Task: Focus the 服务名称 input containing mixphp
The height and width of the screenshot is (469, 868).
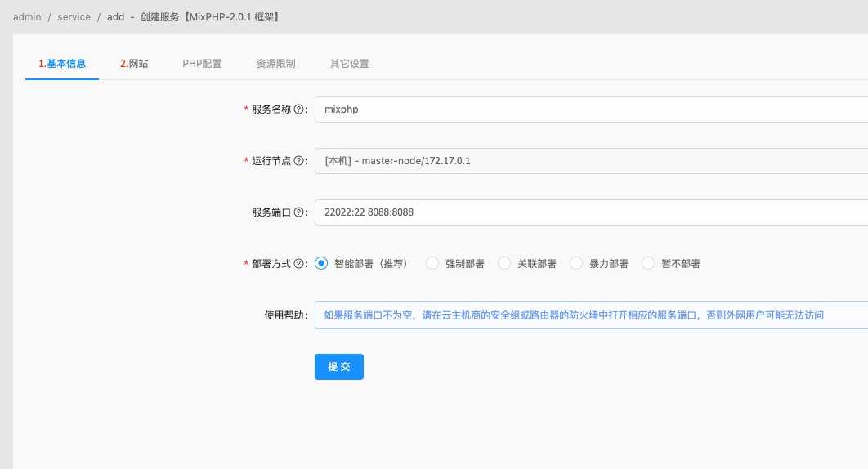Action: pos(591,109)
